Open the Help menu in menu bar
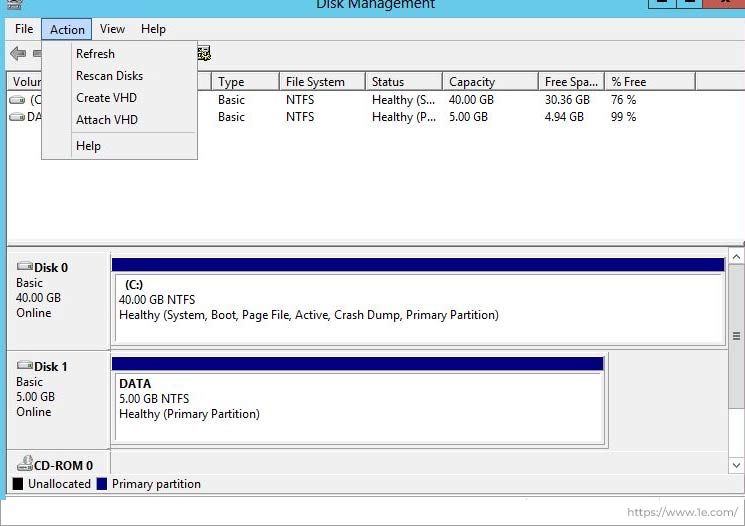Image resolution: width=745 pixels, height=526 pixels. point(153,29)
